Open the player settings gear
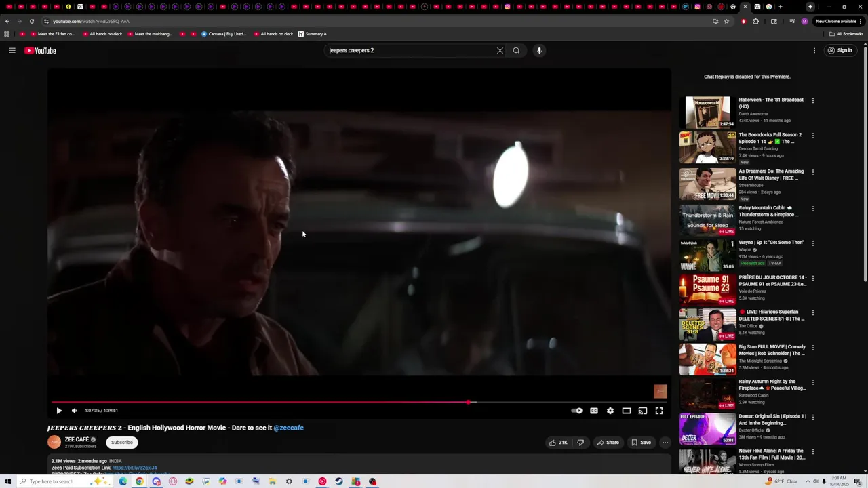Viewport: 868px width, 488px height. (x=610, y=410)
